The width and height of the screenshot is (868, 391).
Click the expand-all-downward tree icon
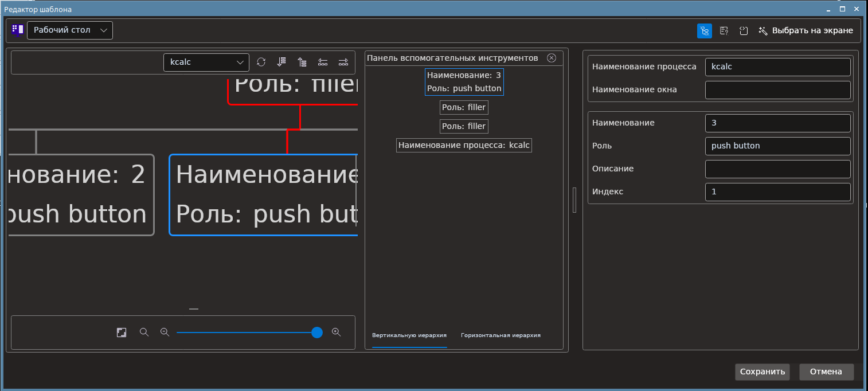(281, 62)
